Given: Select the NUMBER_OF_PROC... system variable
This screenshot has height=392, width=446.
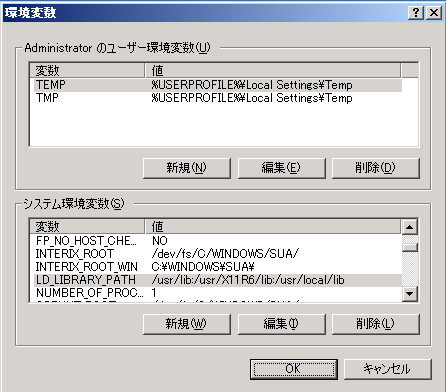Looking at the screenshot, I should click(218, 293).
